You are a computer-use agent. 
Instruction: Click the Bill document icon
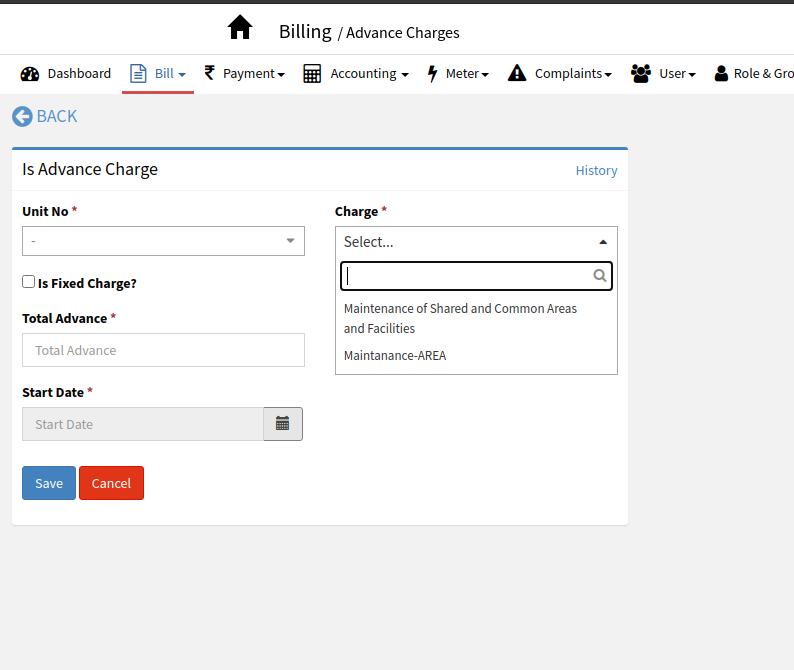pyautogui.click(x=138, y=74)
